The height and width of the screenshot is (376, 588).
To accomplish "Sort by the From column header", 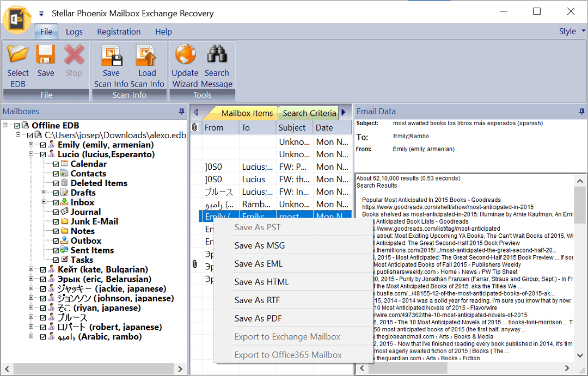I will [x=220, y=127].
